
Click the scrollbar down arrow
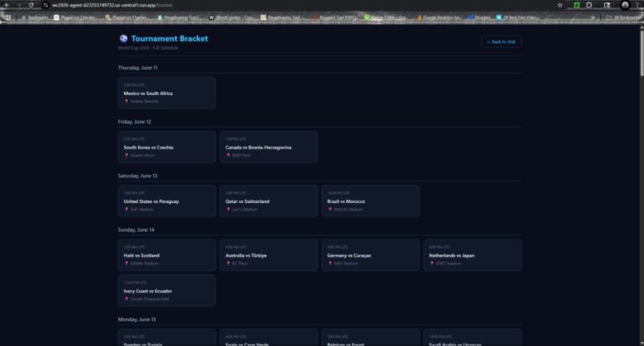(642, 343)
